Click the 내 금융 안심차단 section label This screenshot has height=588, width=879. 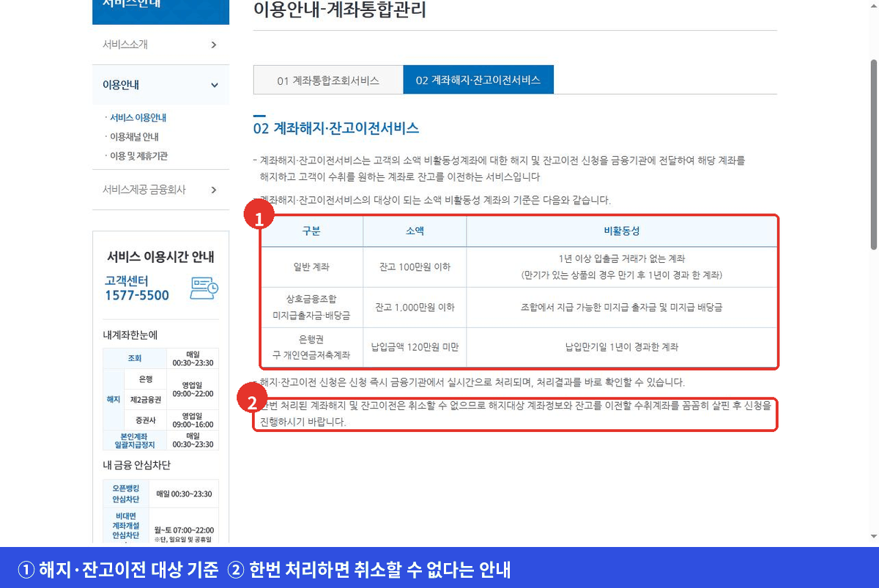tap(137, 465)
